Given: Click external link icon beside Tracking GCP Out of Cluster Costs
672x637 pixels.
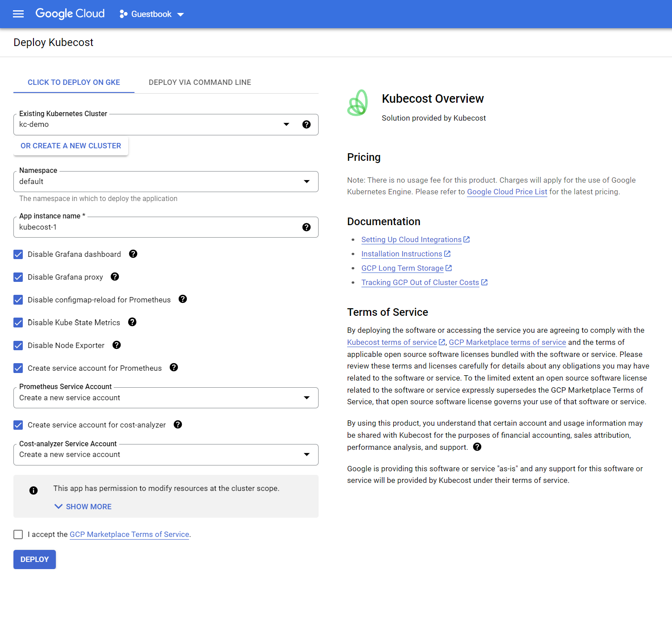Looking at the screenshot, I should [x=484, y=282].
